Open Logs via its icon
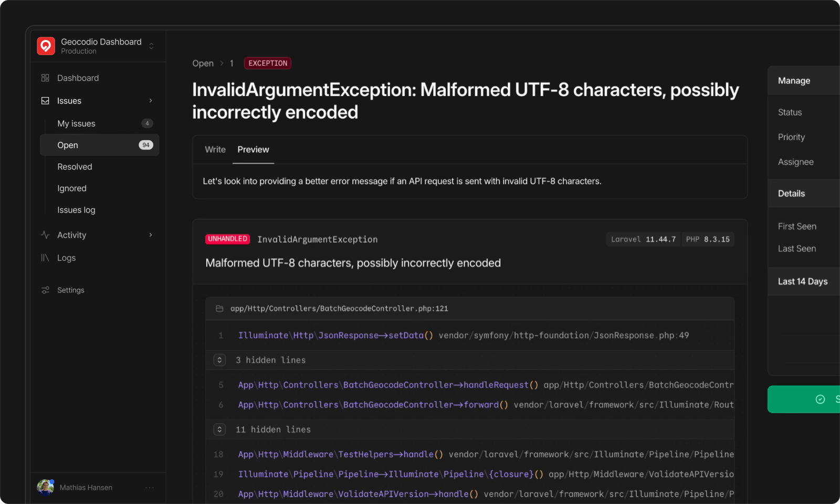 (x=45, y=258)
